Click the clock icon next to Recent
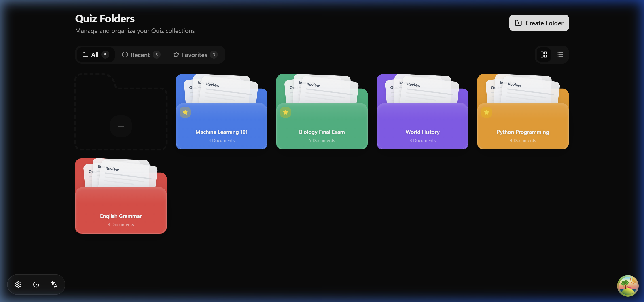 (125, 55)
